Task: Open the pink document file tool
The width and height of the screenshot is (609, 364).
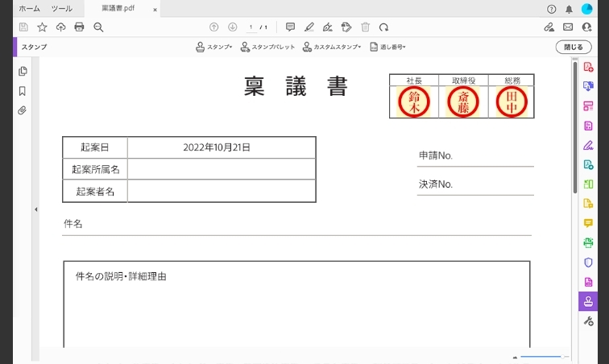Action: pos(588,282)
